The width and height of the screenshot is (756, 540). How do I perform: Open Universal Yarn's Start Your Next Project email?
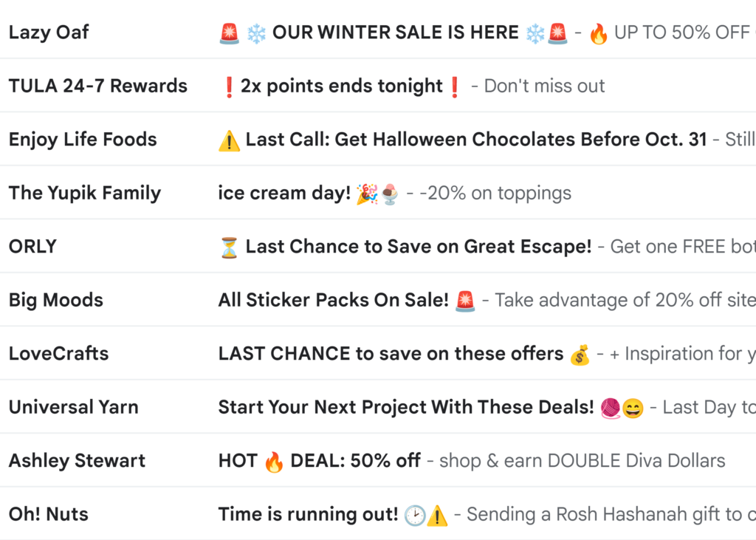tap(406, 407)
